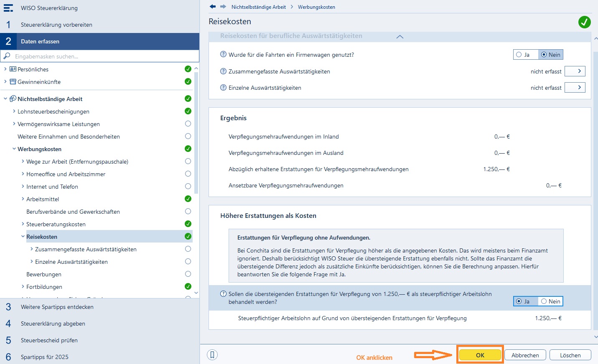Viewport: 598px width, 364px height.
Task: Select Weitere Einnahmen und Besonderheiten item
Action: coord(69,136)
